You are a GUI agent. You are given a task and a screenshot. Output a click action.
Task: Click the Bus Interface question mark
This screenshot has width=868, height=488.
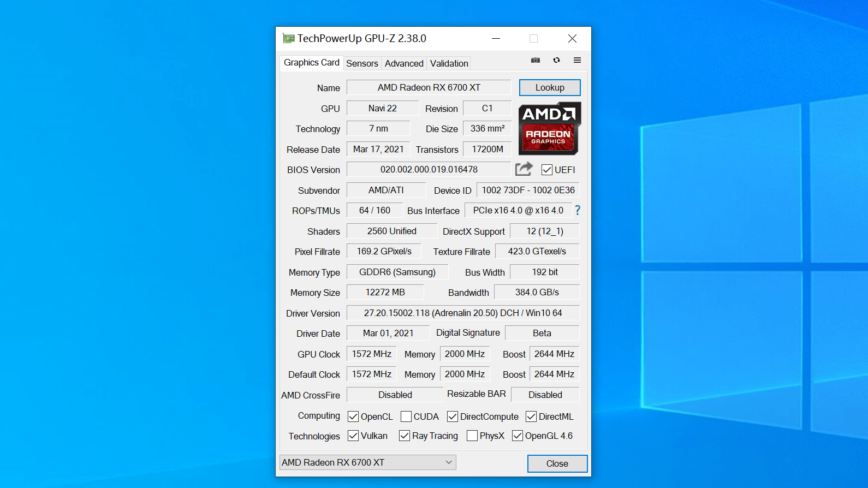tap(578, 210)
